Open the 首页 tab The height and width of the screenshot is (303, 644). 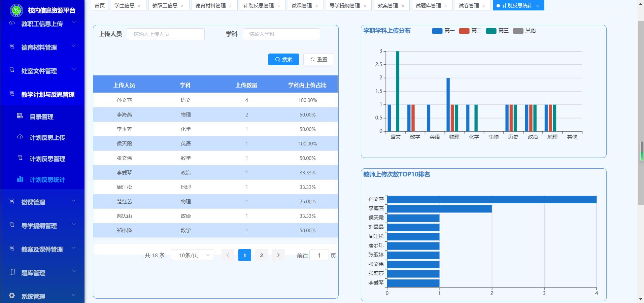tap(100, 6)
